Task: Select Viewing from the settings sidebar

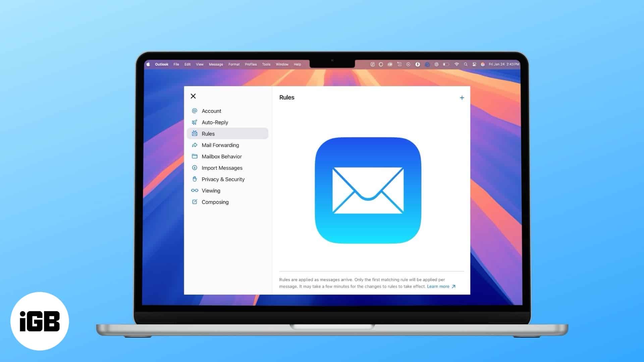Action: click(x=211, y=190)
